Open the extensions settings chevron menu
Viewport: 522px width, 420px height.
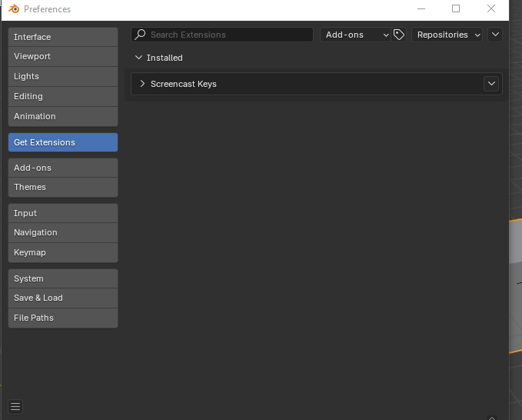[495, 35]
